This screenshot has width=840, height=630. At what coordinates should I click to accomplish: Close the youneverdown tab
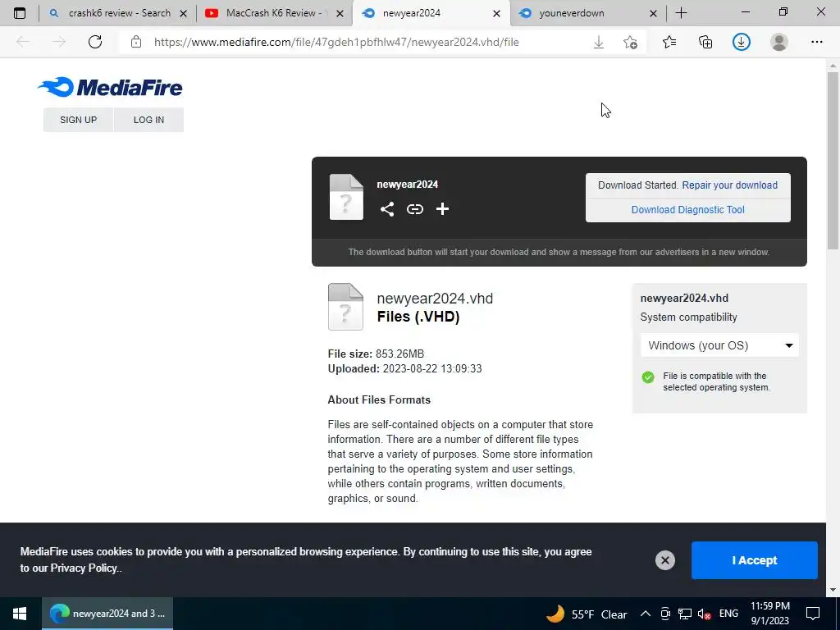(x=653, y=13)
